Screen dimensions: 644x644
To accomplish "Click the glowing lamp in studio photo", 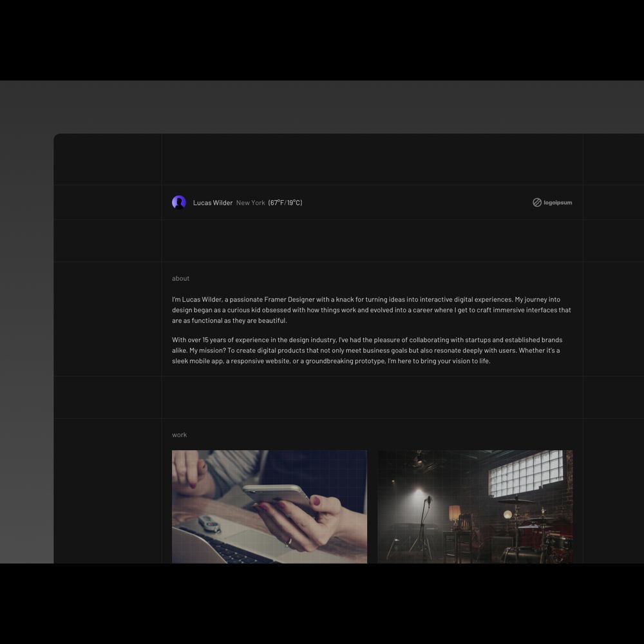I will (x=455, y=513).
